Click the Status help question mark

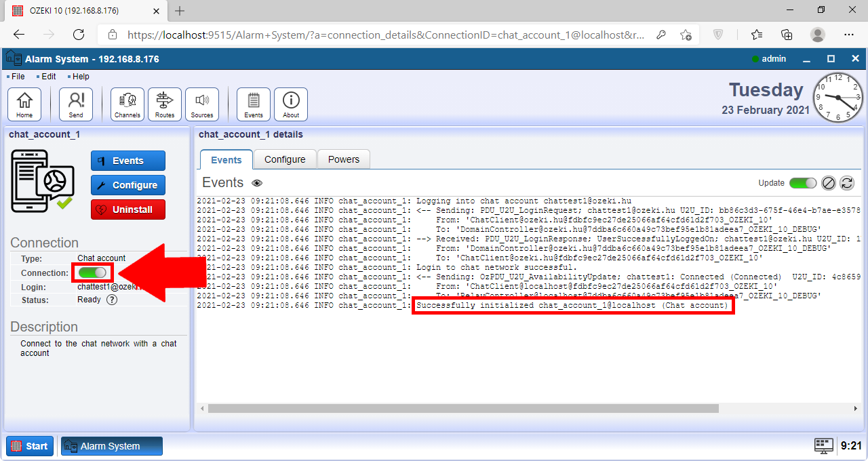[112, 300]
